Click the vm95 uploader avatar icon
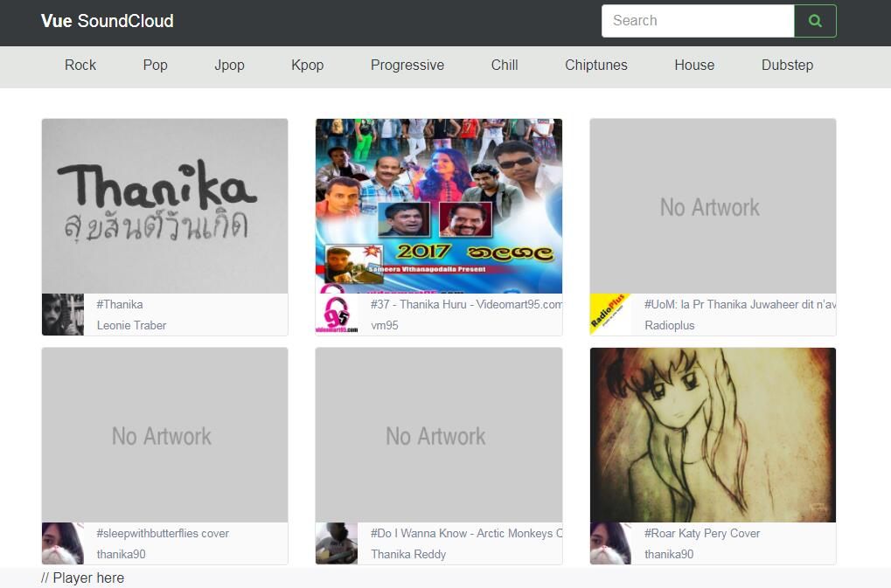Screen dimensions: 891x588 [337, 315]
